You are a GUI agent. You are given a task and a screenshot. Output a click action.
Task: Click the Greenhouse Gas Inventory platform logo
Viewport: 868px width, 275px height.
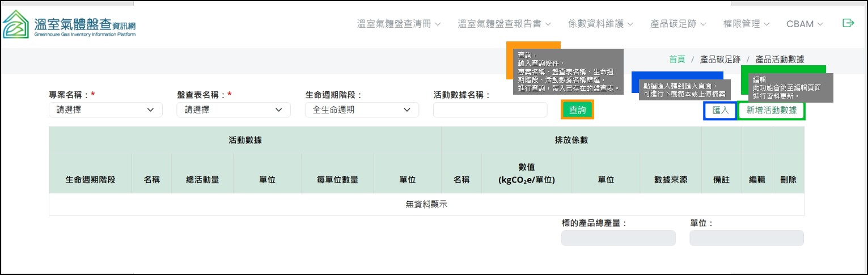point(69,24)
